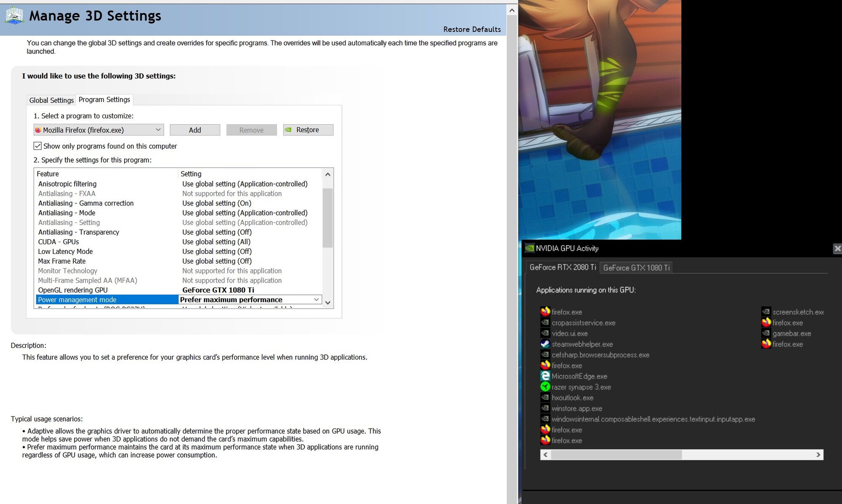The image size is (842, 504).
Task: Click the Steam icon beside steamwebhelper.exe
Action: click(545, 344)
